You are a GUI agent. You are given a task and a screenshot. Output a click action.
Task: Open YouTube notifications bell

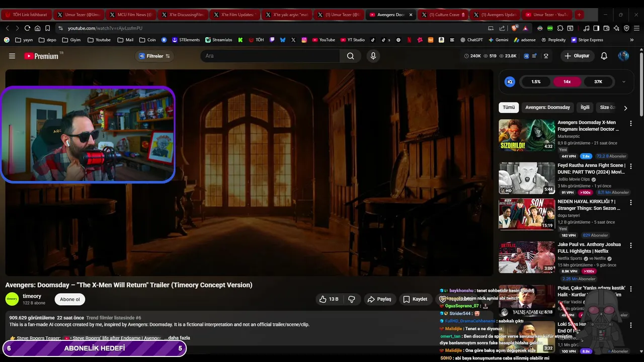point(604,56)
